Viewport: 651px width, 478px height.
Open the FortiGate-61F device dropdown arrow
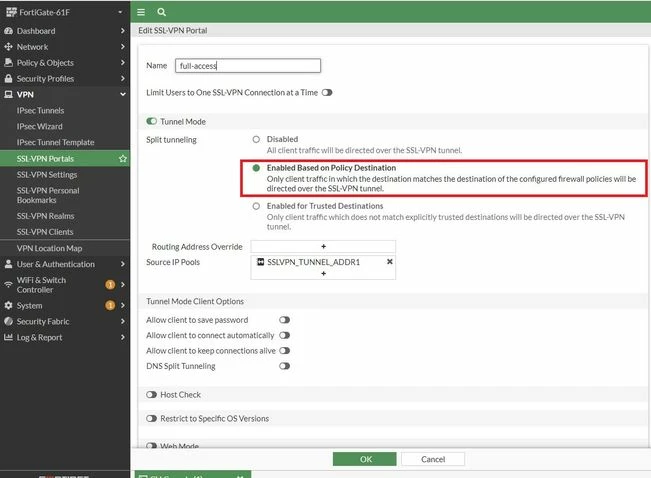click(x=120, y=12)
